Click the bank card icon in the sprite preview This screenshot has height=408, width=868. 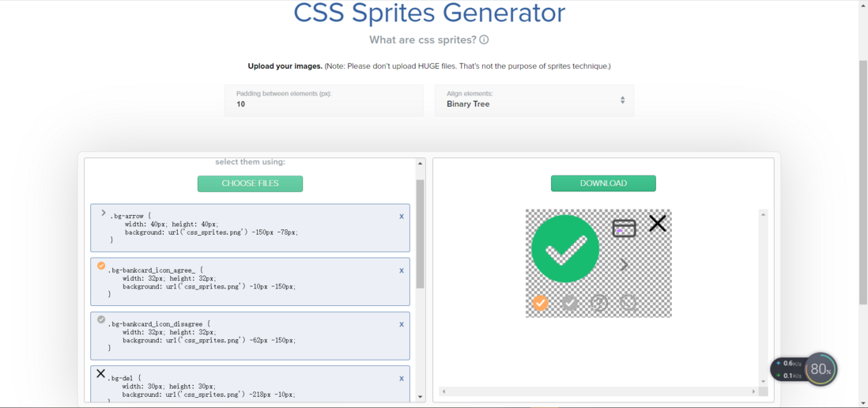click(624, 228)
